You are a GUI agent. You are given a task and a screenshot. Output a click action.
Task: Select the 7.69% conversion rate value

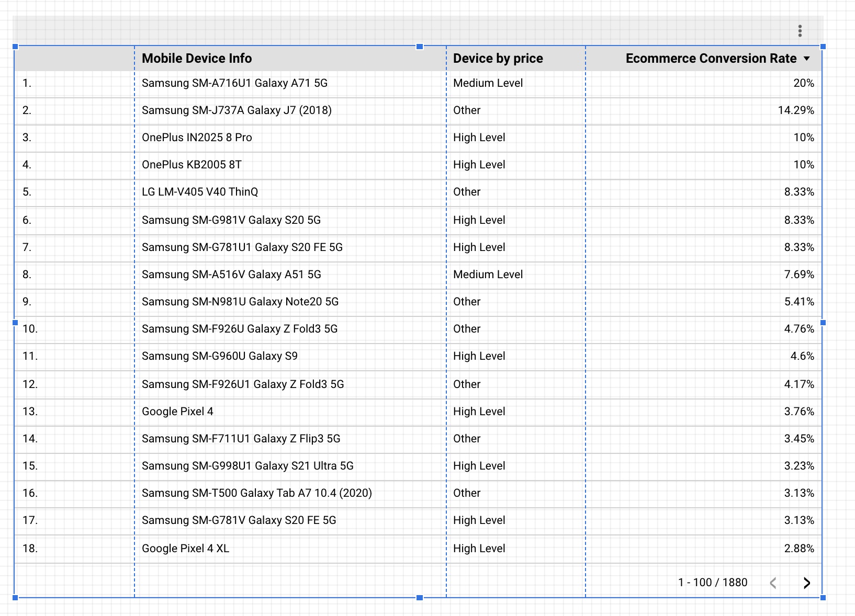point(799,275)
